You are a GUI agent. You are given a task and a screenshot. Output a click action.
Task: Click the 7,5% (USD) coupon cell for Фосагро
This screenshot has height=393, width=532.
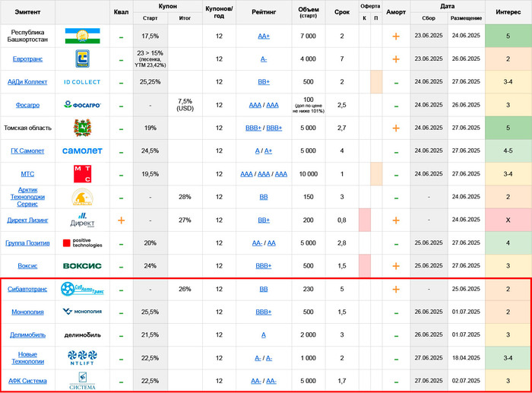click(x=185, y=105)
